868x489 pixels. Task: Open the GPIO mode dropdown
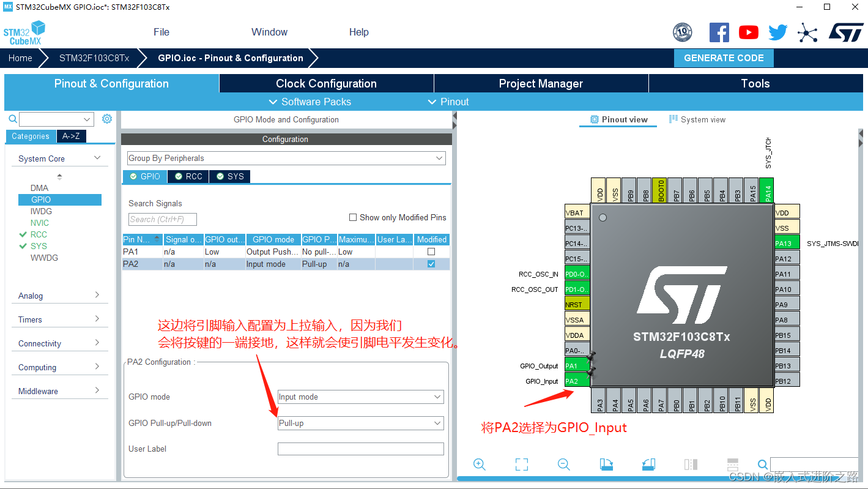[x=361, y=397]
